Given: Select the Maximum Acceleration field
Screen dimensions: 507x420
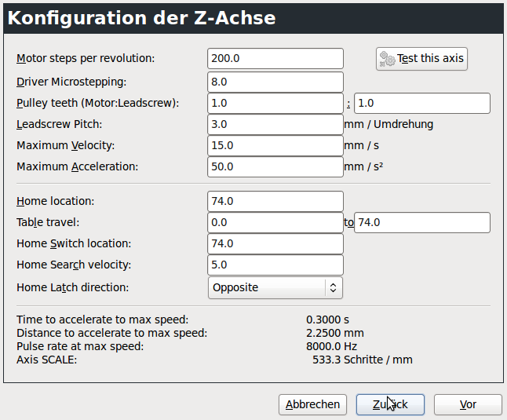Looking at the screenshot, I should 275,166.
